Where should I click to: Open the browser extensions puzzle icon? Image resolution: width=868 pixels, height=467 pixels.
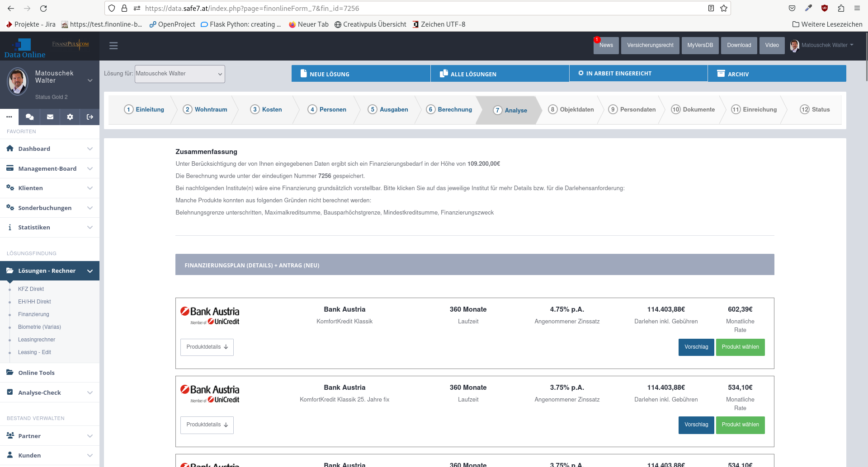coord(841,8)
